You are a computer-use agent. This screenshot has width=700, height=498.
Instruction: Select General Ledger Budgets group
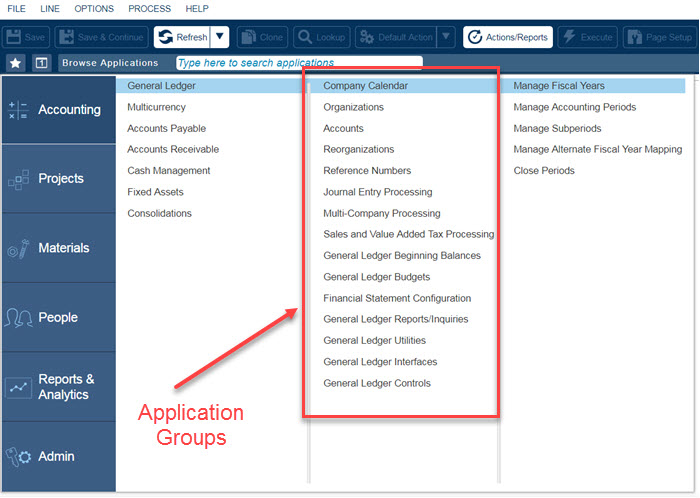pos(376,277)
